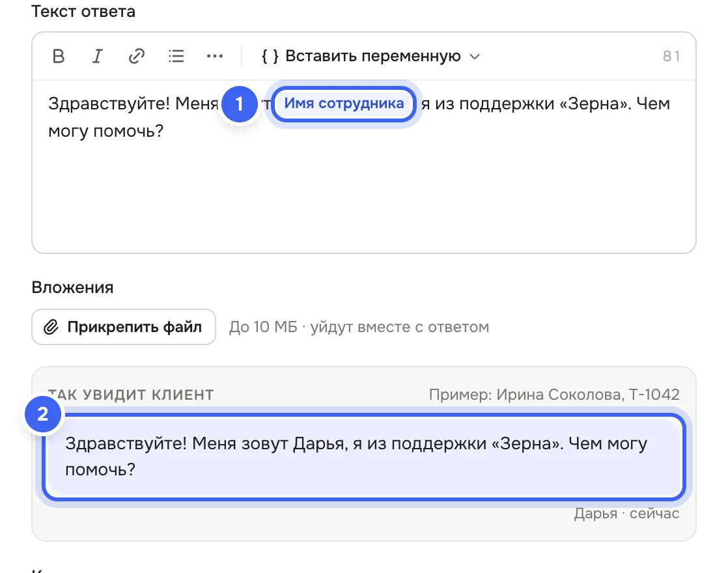Image resolution: width=728 pixels, height=573 pixels.
Task: Open the «Вставить переменную» dropdown
Action: pos(370,56)
